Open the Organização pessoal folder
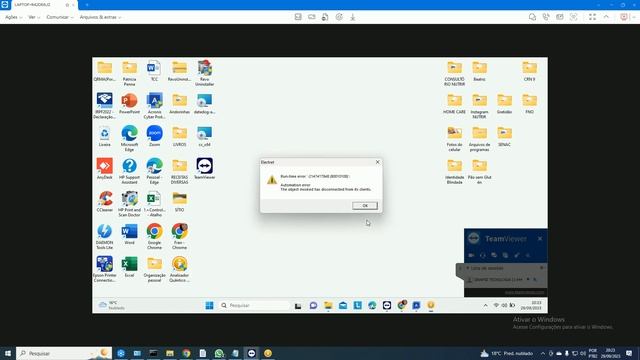Image resolution: width=640 pixels, height=360 pixels. [x=154, y=269]
